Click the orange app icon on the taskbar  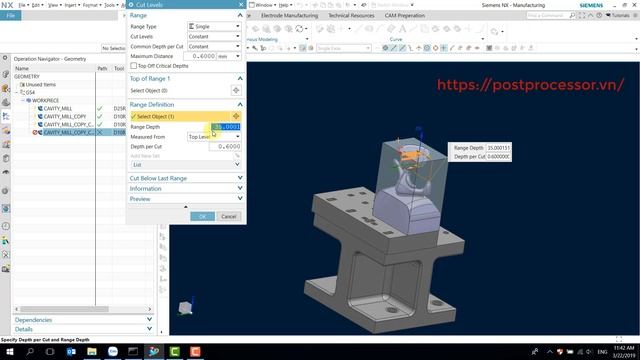[x=196, y=351]
